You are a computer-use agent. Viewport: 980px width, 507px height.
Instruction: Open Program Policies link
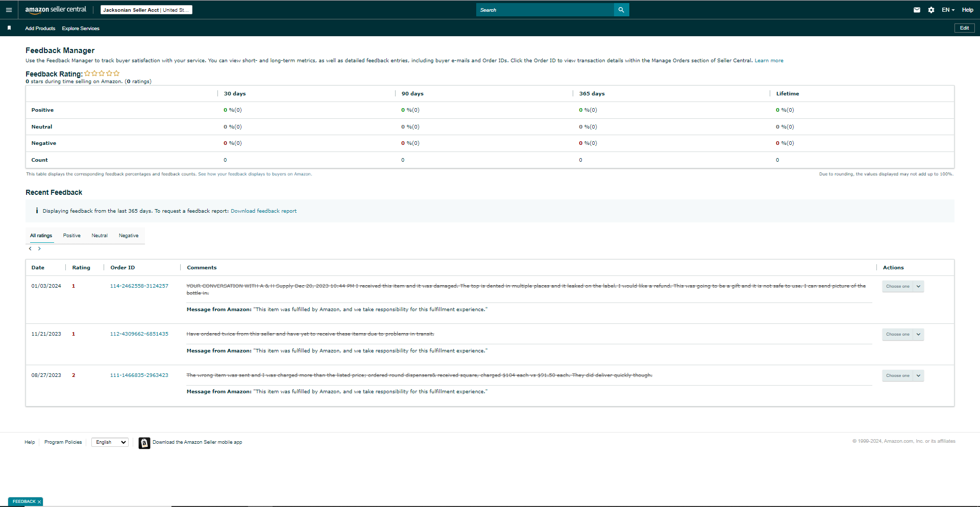[x=63, y=442]
